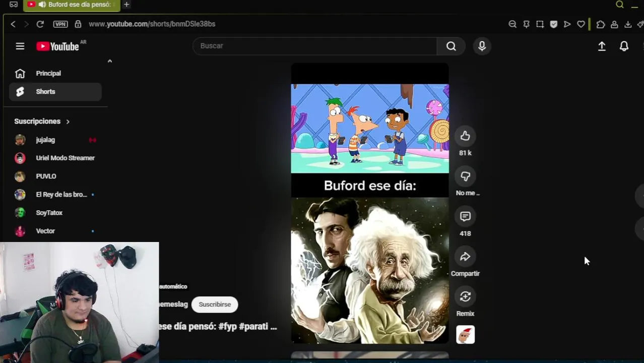Bookmark the page with heart icon
This screenshot has height=363, width=644.
point(581,24)
